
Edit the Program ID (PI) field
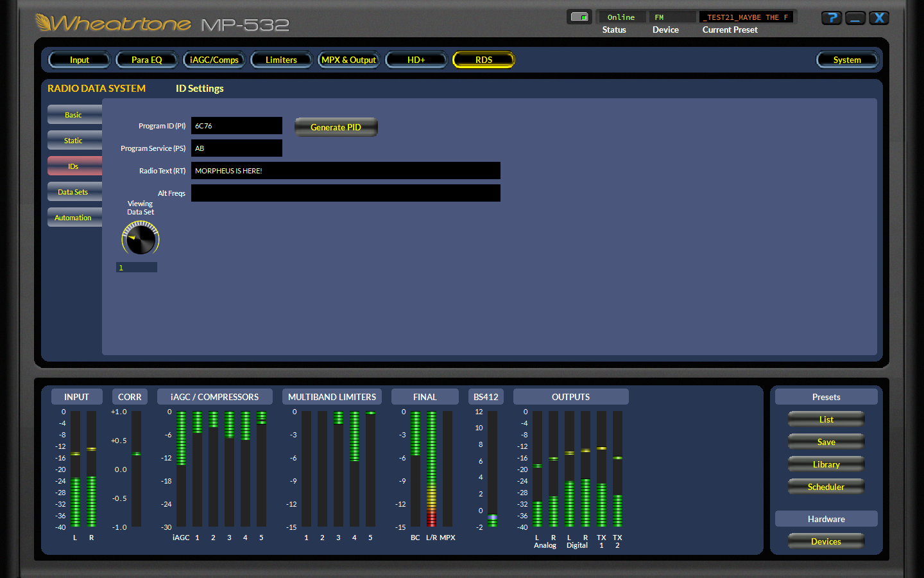(x=237, y=126)
